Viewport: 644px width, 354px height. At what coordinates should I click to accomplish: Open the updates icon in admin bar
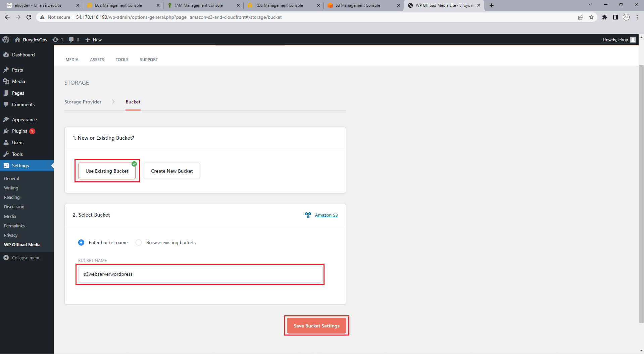coord(55,40)
